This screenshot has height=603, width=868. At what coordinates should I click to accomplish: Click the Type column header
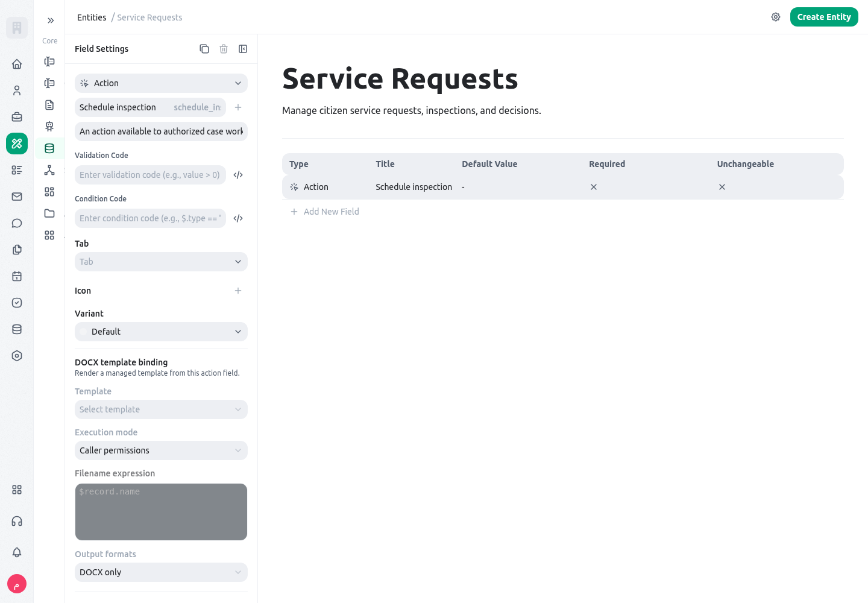(298, 164)
